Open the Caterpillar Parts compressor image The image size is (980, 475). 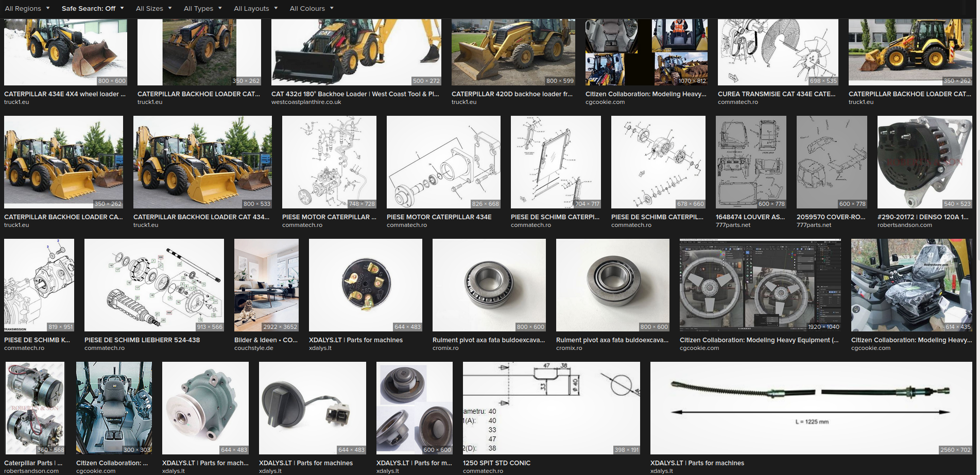click(35, 408)
